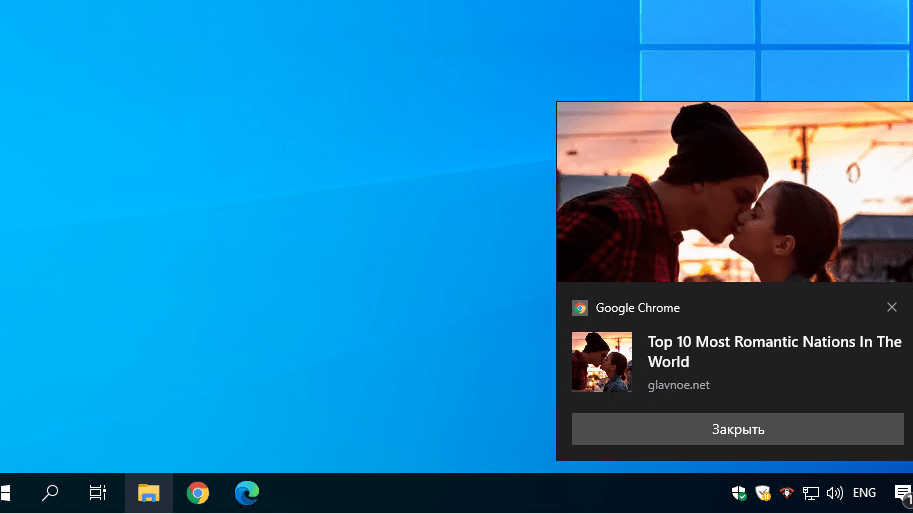The width and height of the screenshot is (913, 514).
Task: Open the Action Center notifications panel
Action: pos(903,493)
